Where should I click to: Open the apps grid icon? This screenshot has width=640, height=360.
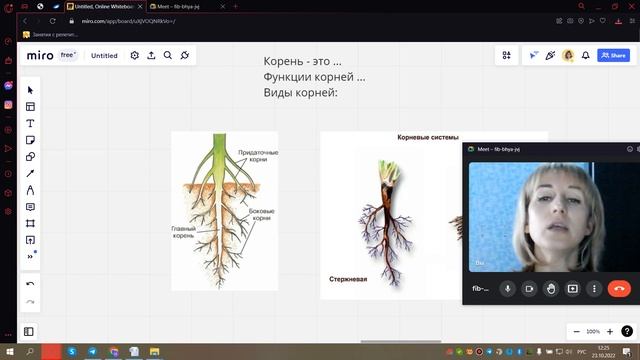click(507, 55)
